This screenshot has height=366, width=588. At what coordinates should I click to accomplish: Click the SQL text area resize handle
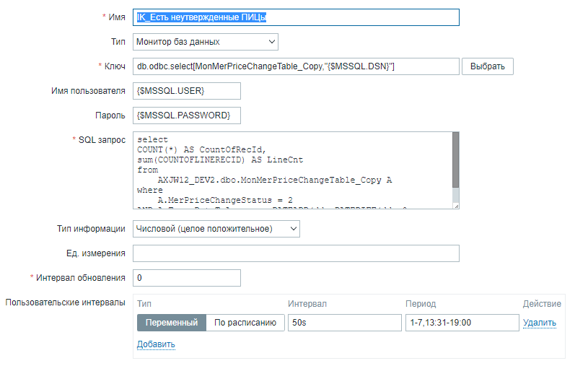(455, 206)
